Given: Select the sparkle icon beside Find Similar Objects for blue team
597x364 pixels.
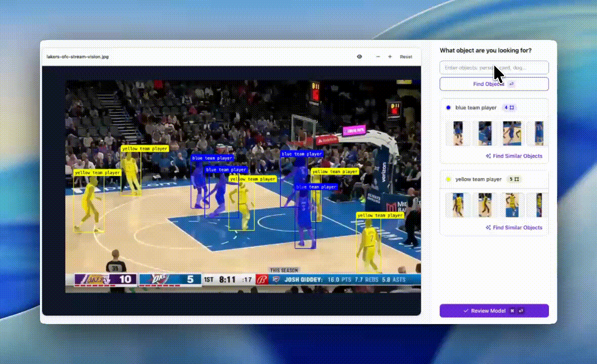Looking at the screenshot, I should tap(488, 156).
